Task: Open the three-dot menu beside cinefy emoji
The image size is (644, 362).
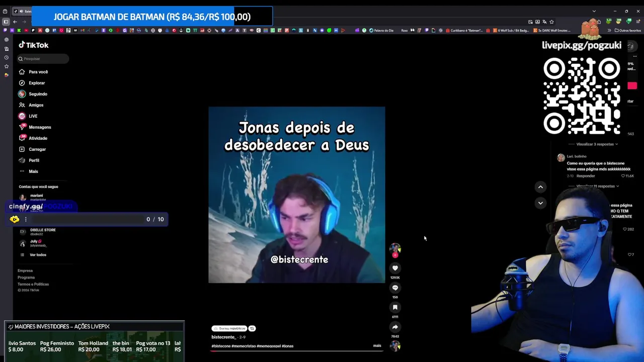Action: pos(26,219)
